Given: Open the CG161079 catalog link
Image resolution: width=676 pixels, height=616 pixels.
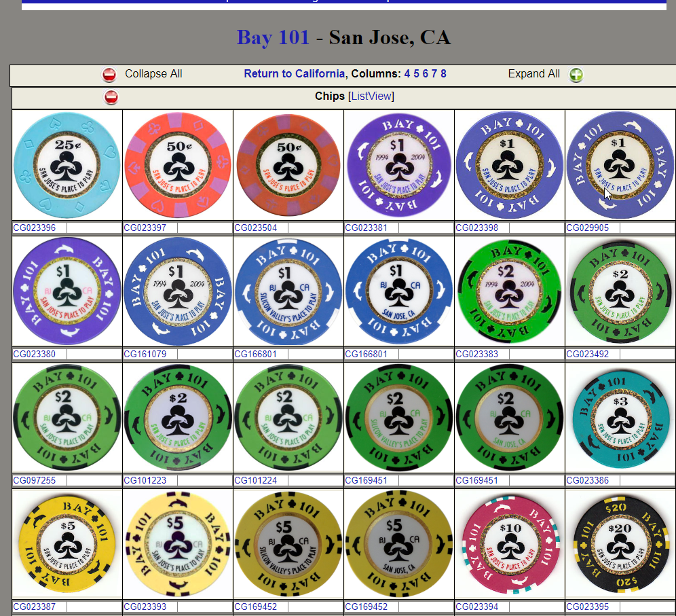Looking at the screenshot, I should (x=145, y=354).
